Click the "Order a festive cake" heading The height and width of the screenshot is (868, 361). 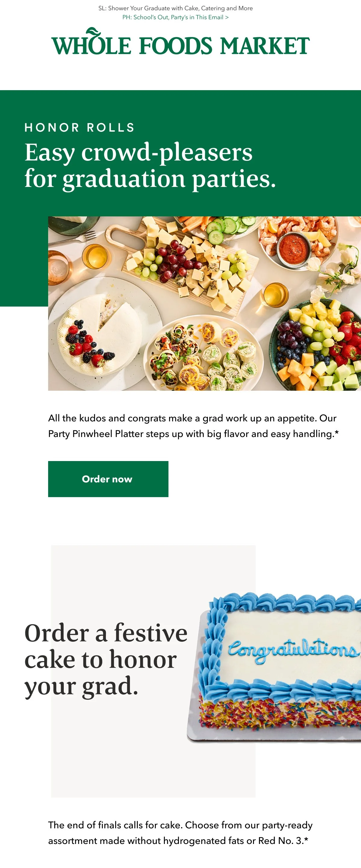[106, 659]
